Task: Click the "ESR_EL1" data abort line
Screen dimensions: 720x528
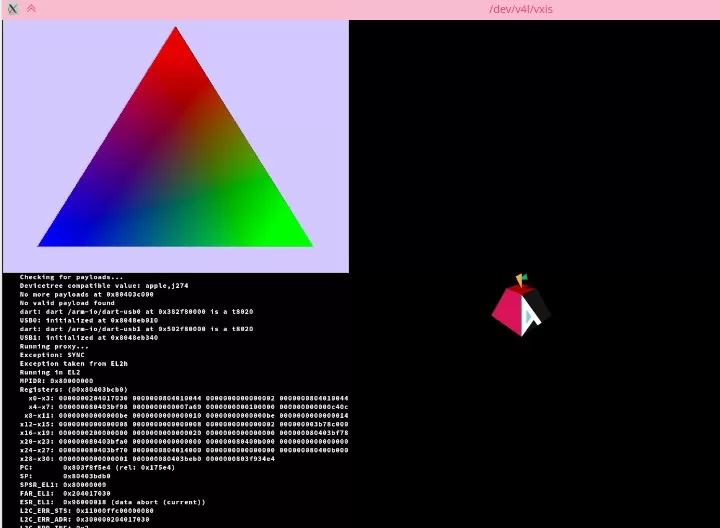Action: point(112,502)
